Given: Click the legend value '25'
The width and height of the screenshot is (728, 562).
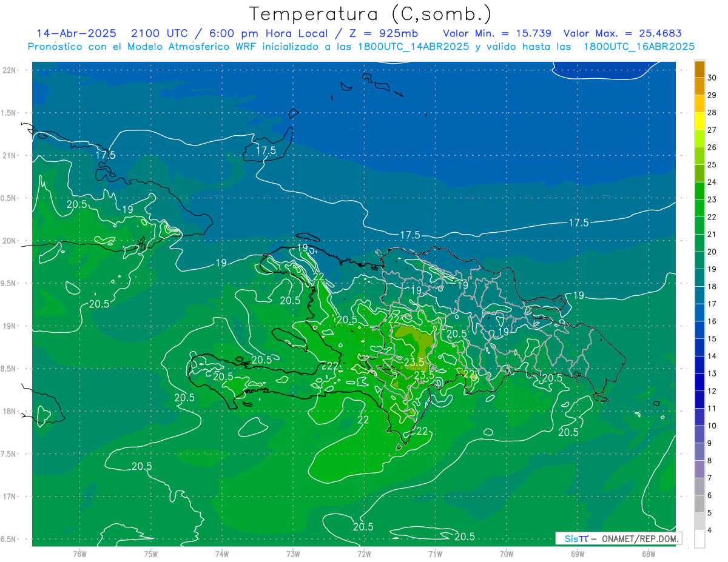Looking at the screenshot, I should 712,164.
